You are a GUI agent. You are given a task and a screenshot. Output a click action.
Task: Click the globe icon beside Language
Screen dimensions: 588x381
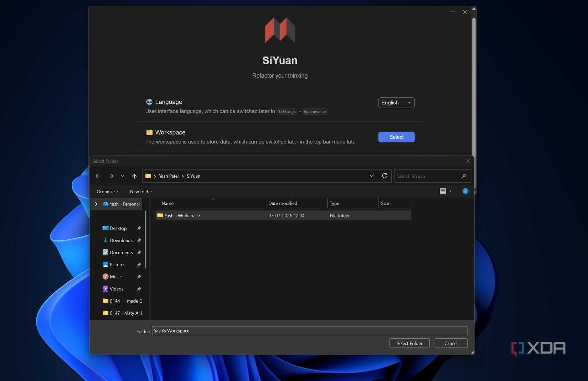[x=149, y=102]
